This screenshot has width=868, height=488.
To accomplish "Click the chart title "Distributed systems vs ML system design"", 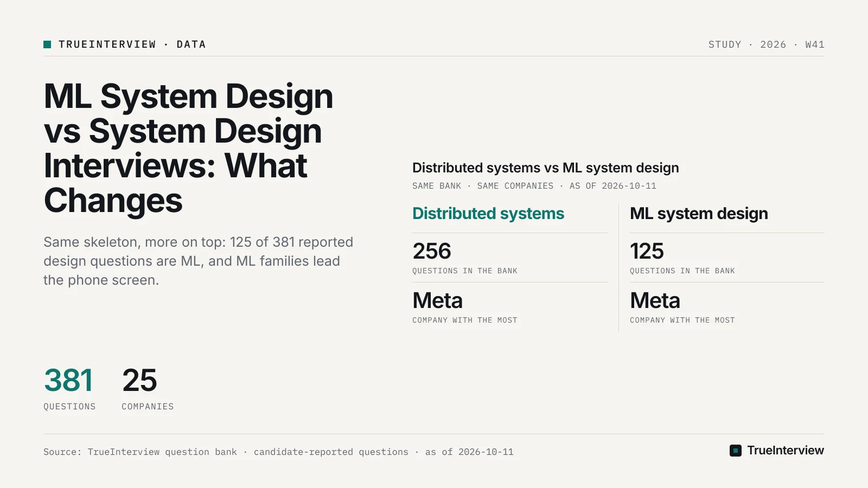I will tap(546, 168).
